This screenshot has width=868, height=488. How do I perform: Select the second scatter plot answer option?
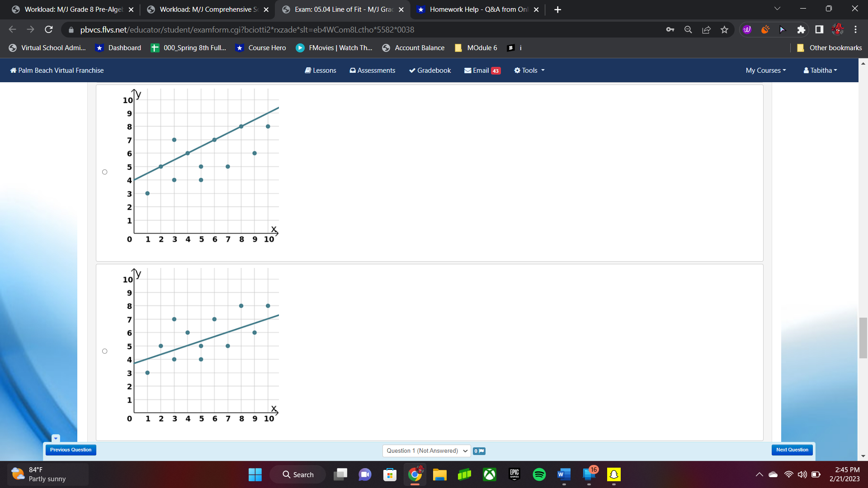pos(105,352)
